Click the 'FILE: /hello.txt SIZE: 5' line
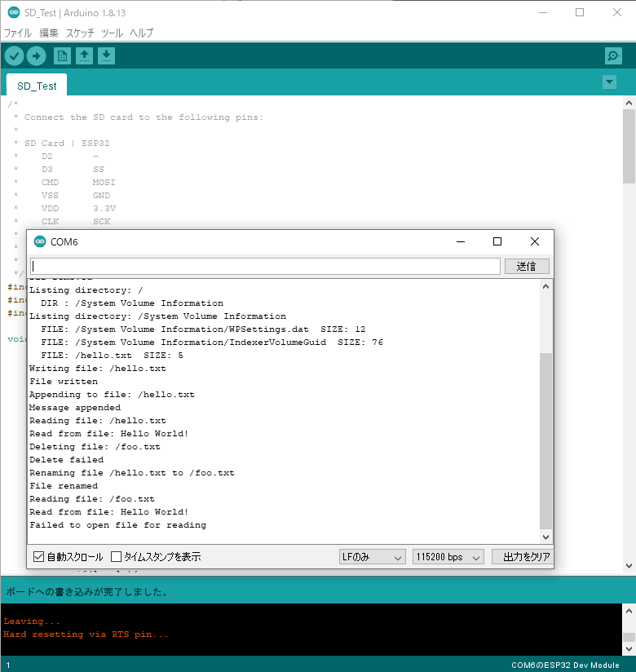The width and height of the screenshot is (636, 672). 112,356
